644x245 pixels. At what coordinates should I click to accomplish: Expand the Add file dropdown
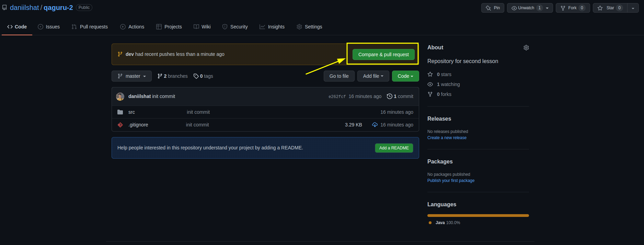(373, 76)
